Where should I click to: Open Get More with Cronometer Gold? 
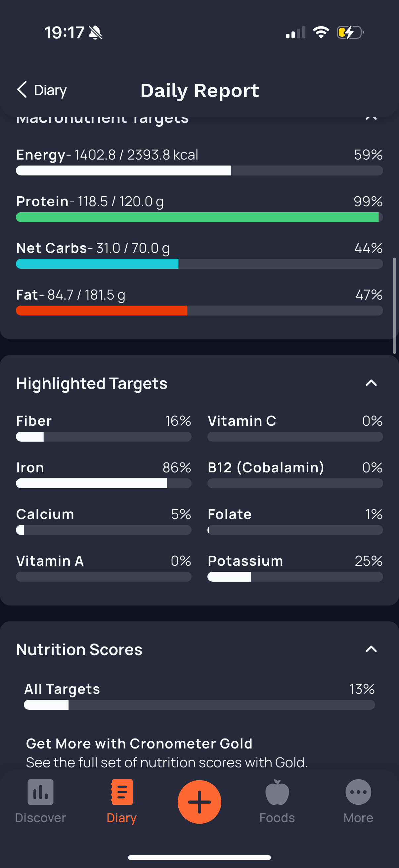[x=139, y=744]
